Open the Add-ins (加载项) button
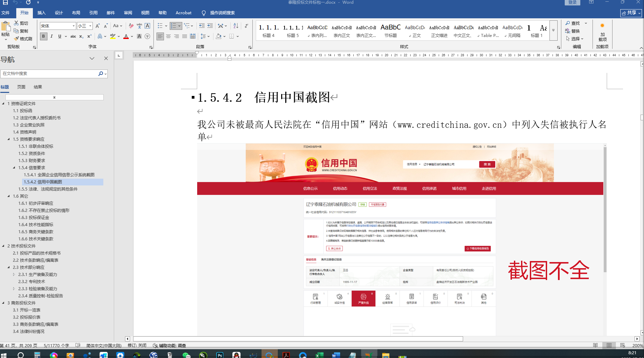644x358 pixels. click(x=602, y=33)
